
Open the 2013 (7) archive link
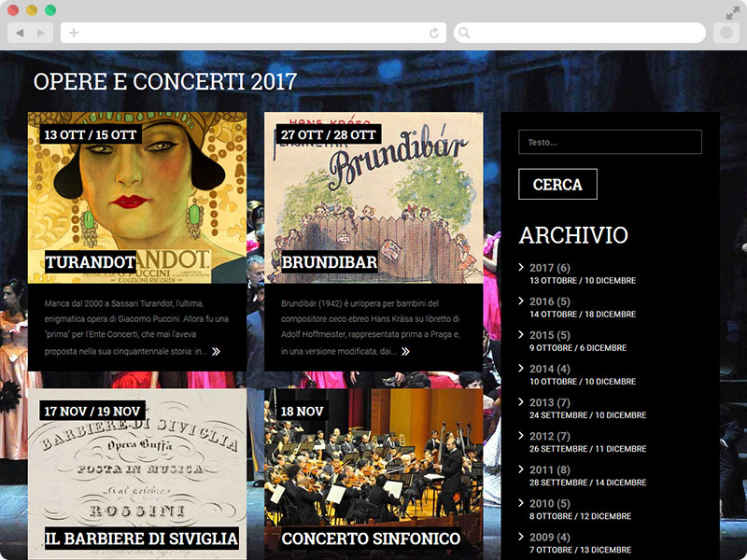(x=550, y=402)
